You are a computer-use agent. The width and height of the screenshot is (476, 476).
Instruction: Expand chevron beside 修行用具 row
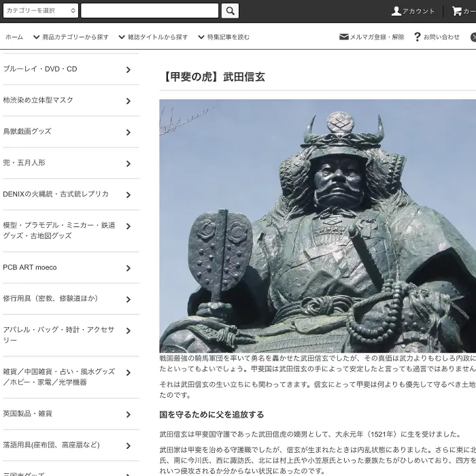(x=129, y=299)
